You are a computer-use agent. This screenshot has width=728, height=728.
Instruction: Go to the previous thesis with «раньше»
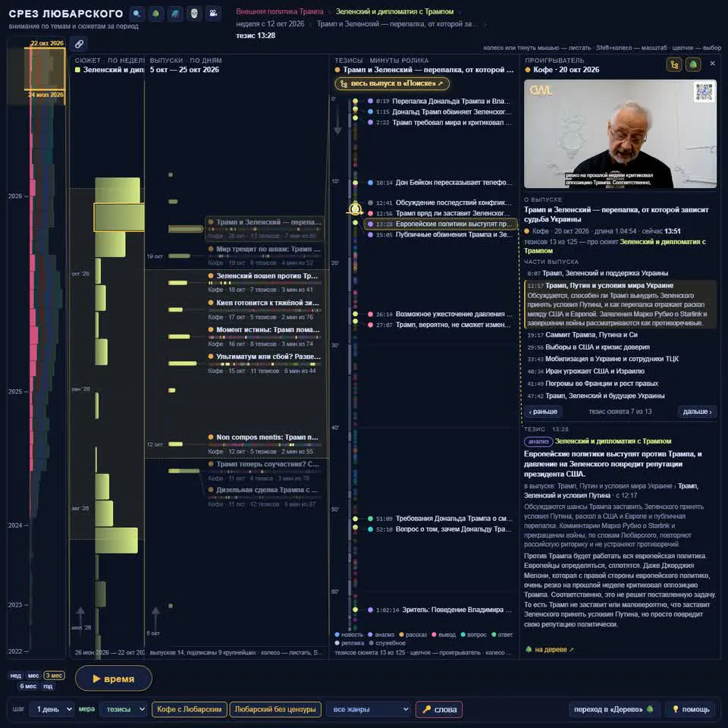tap(543, 411)
